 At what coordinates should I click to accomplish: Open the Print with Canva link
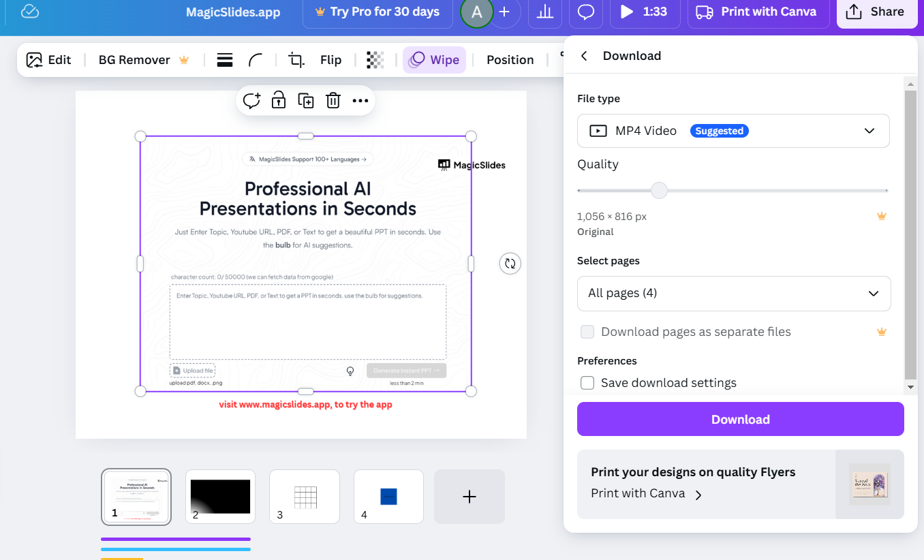click(x=647, y=494)
